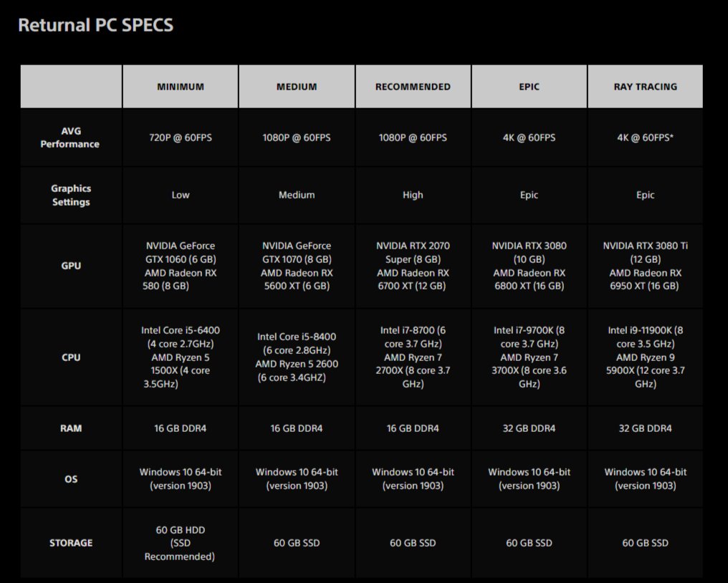Select the NVIDIA RTX 3080 Ti GPU cell
The image size is (728, 583).
coord(646,266)
